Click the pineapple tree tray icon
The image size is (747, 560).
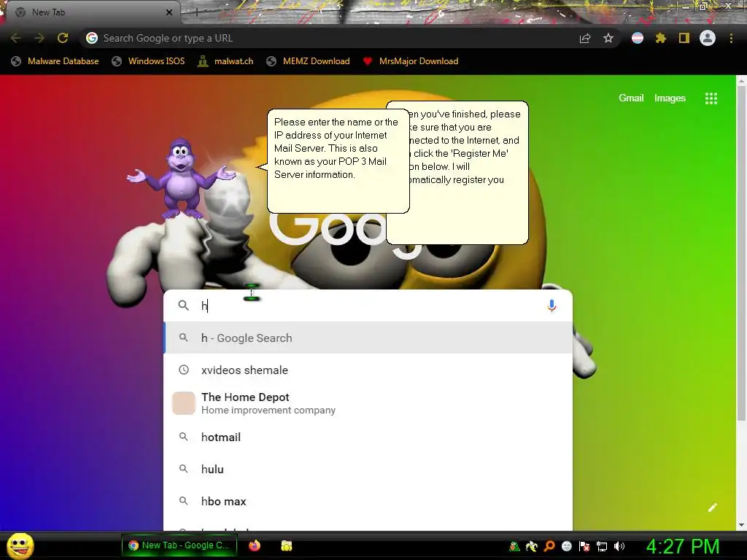click(x=514, y=546)
